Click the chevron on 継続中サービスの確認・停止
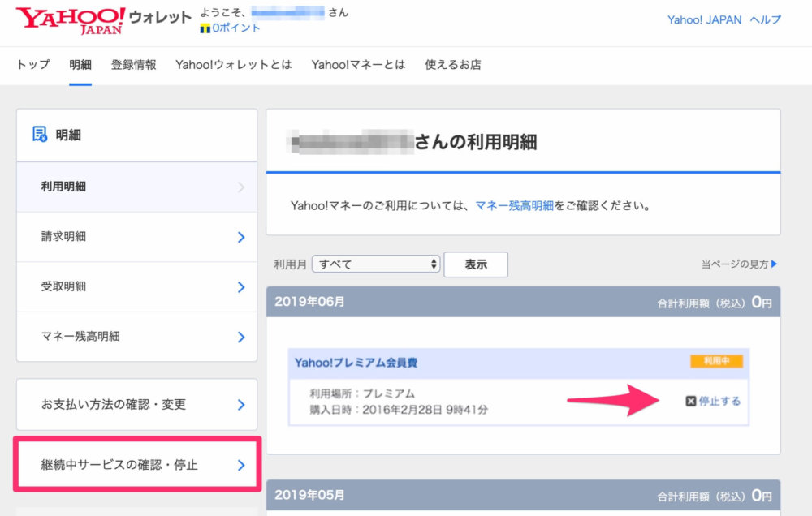 [x=241, y=465]
